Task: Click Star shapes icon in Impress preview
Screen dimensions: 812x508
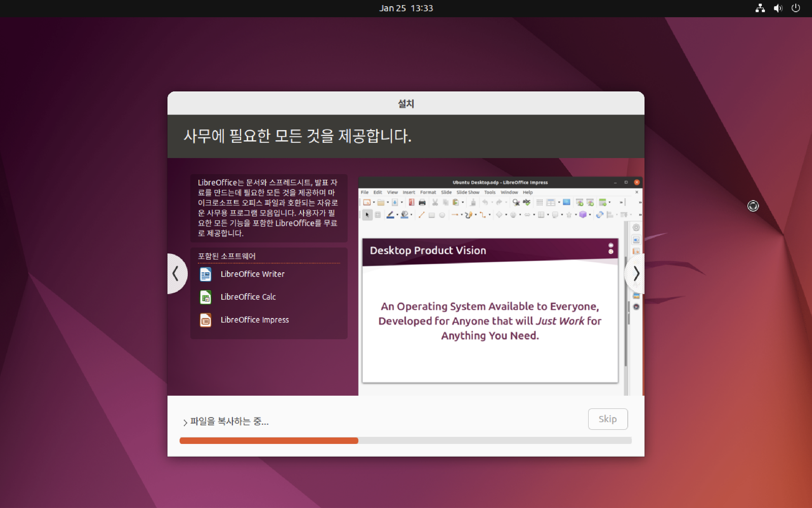Action: (569, 215)
